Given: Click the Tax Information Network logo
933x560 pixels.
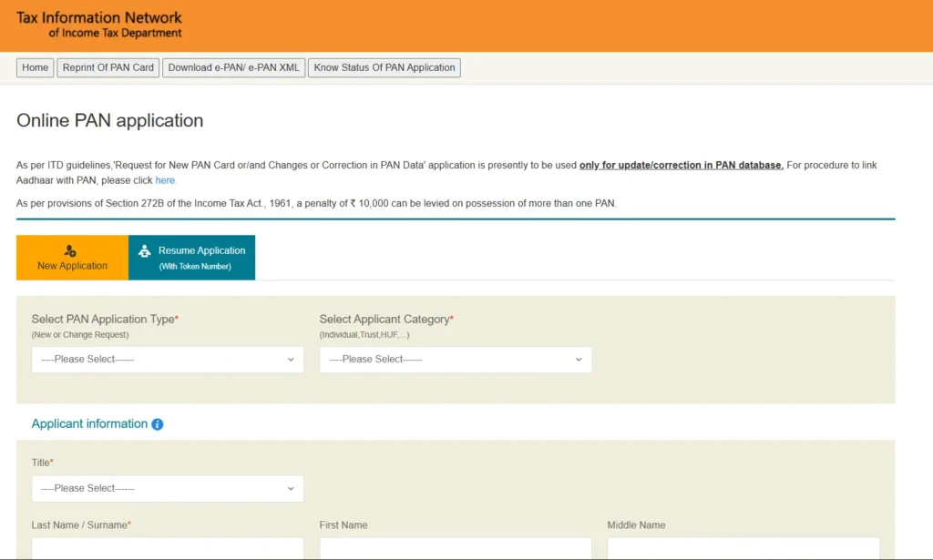Looking at the screenshot, I should (98, 25).
